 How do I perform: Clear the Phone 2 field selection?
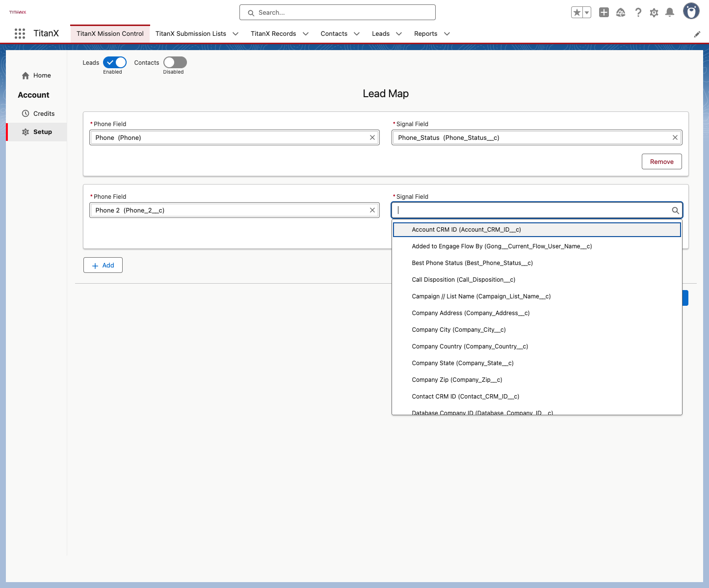(x=372, y=210)
